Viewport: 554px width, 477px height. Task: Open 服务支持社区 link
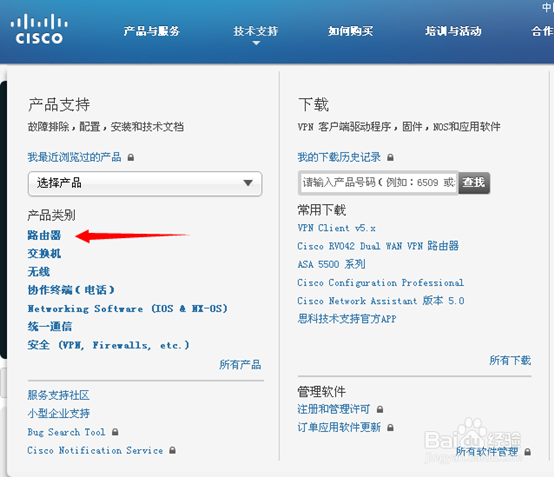[59, 395]
